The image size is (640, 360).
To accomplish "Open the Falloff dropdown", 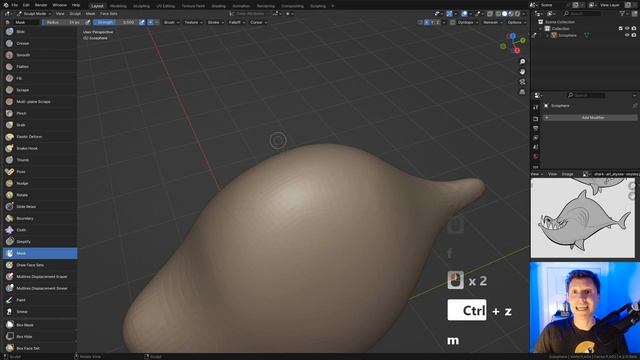I will click(237, 22).
